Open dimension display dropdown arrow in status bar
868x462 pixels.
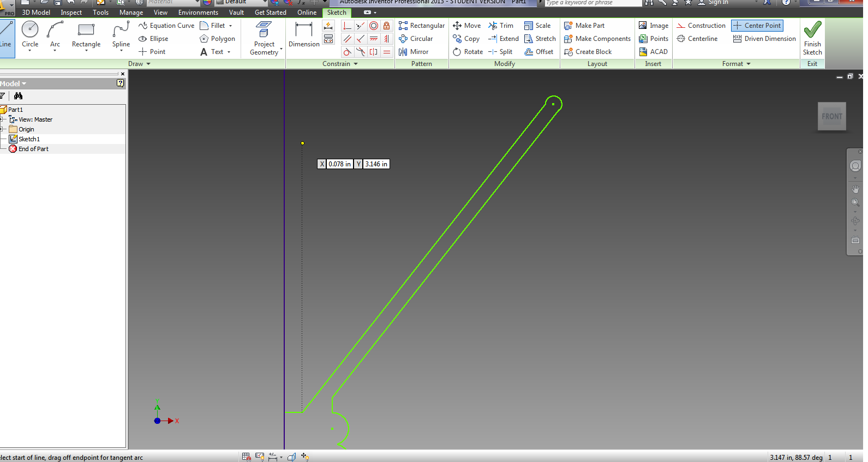click(x=281, y=458)
